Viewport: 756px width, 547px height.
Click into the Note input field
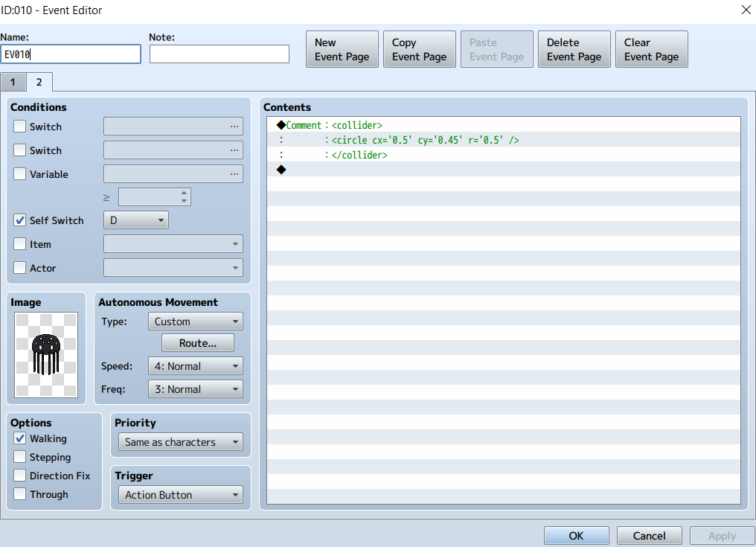(x=220, y=54)
